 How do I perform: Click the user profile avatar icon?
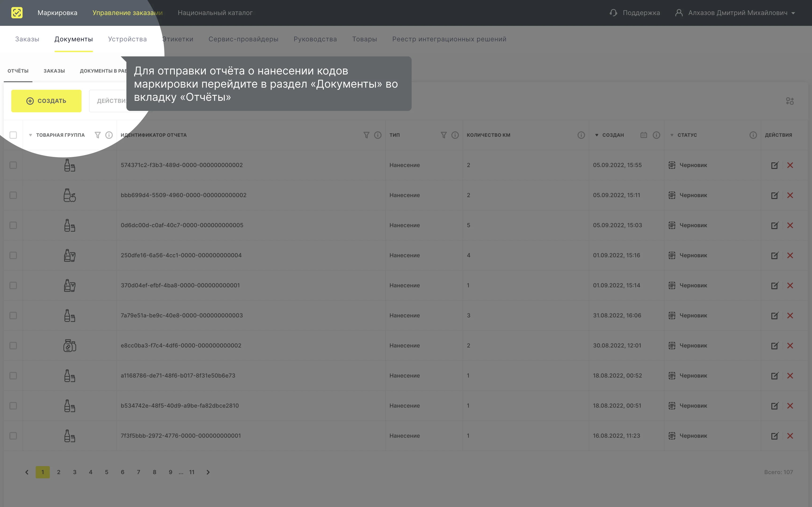click(x=679, y=13)
